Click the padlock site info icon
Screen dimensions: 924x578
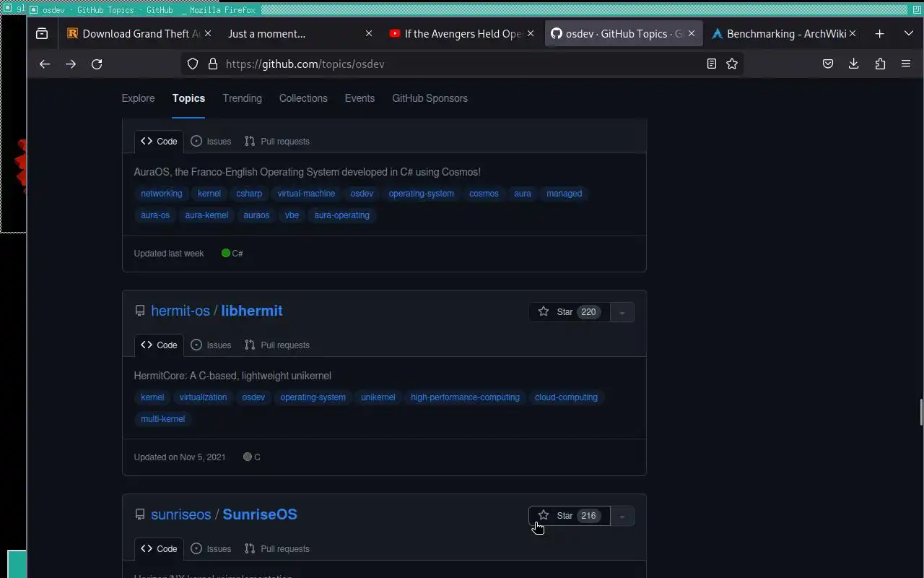pyautogui.click(x=213, y=64)
